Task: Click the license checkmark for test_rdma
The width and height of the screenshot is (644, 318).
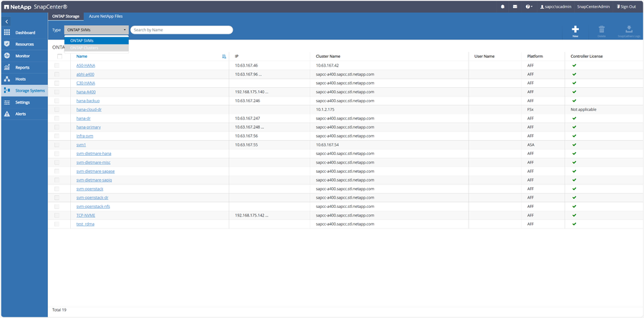Action: (574, 224)
